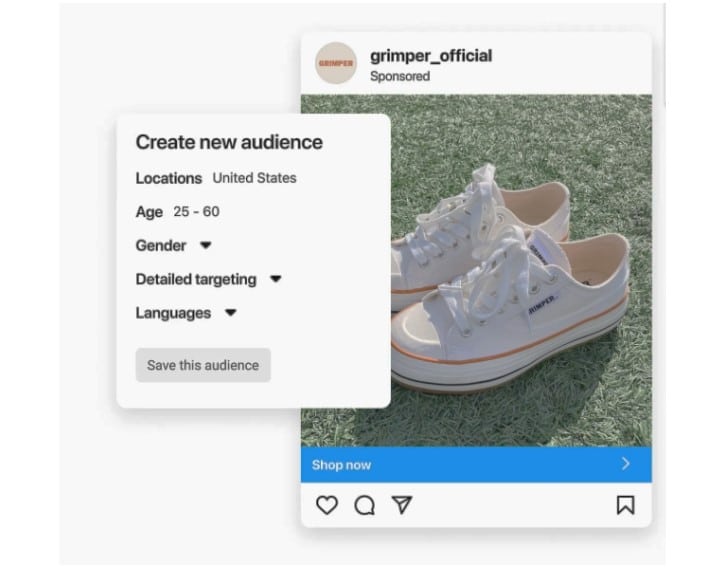This screenshot has height=575, width=728.
Task: Expand the Detailed targeting dropdown arrow
Action: click(x=275, y=279)
